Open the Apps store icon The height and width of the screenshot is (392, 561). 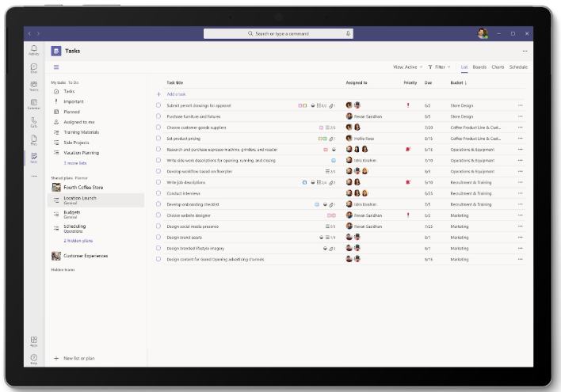(x=33, y=341)
